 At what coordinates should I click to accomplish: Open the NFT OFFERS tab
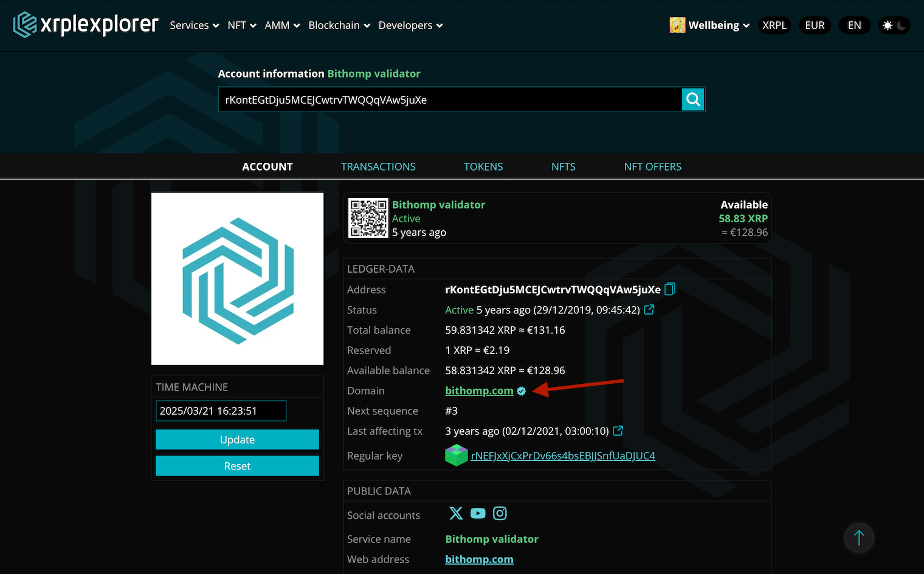point(652,166)
